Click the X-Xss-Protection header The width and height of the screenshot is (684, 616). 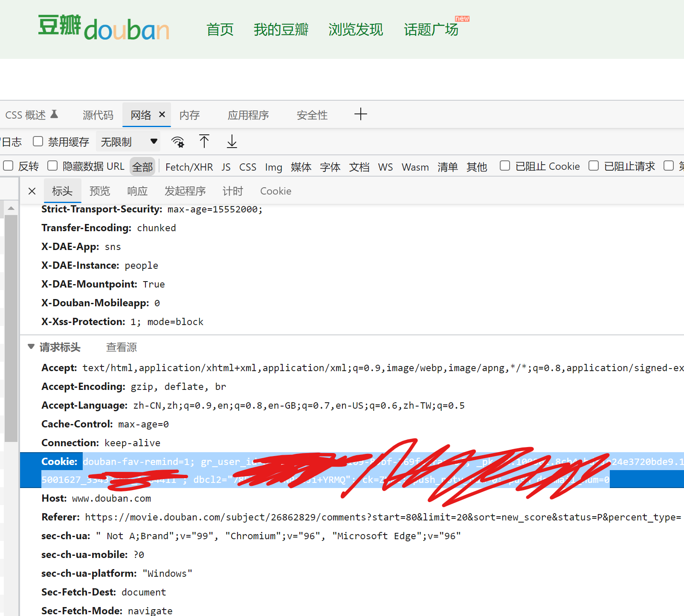122,322
